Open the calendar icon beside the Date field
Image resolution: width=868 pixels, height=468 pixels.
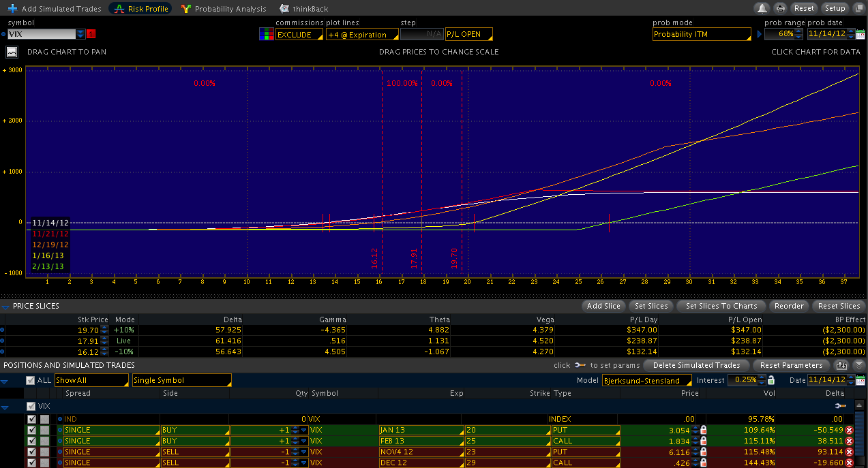860,380
